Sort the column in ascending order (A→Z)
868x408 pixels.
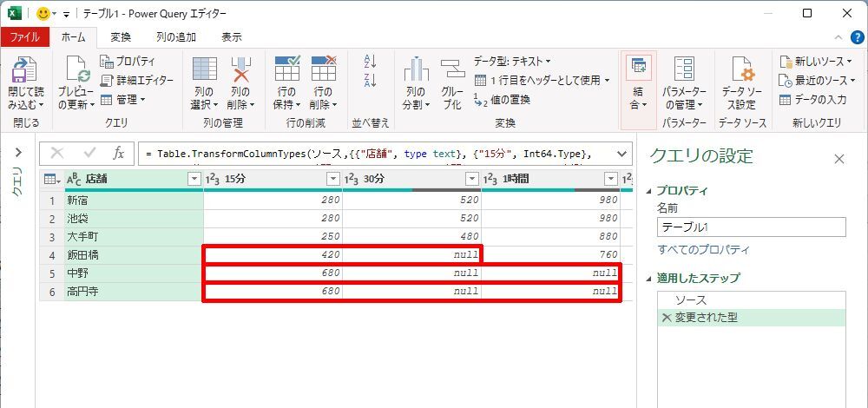point(371,61)
